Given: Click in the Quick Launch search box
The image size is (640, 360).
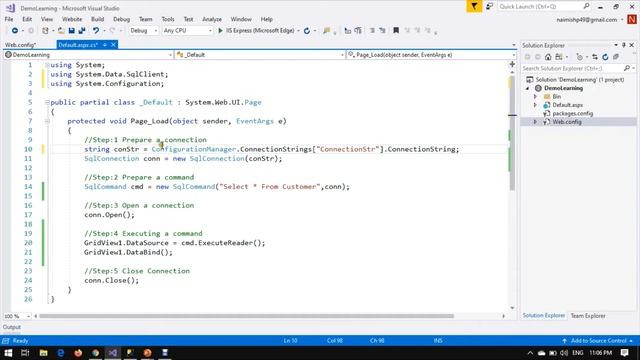Looking at the screenshot, I should click(x=544, y=7).
